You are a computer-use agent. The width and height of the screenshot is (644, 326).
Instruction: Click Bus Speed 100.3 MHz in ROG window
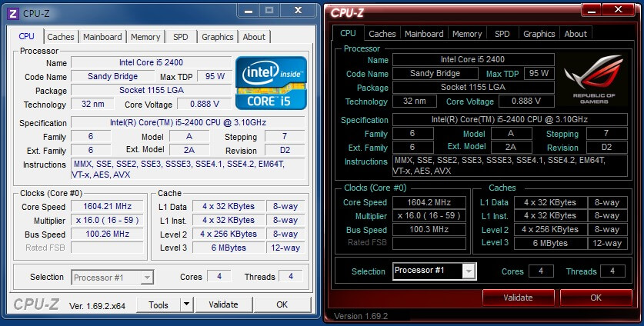click(x=429, y=229)
